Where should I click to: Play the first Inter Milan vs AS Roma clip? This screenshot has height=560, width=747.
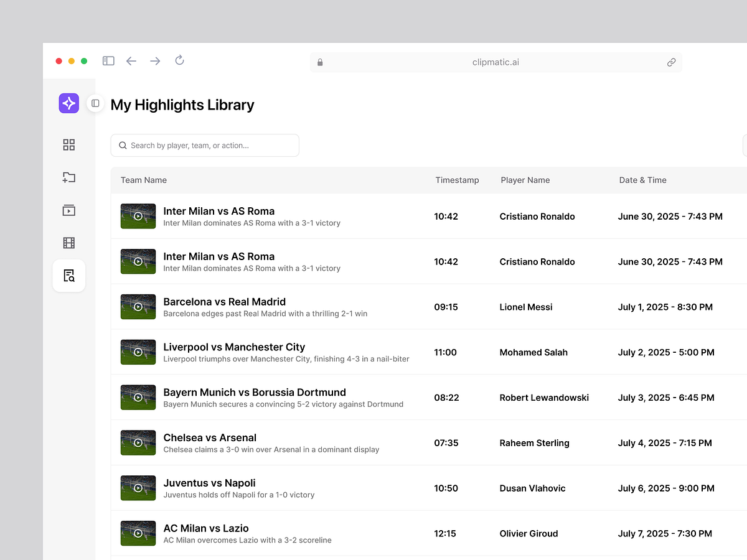pos(138,217)
